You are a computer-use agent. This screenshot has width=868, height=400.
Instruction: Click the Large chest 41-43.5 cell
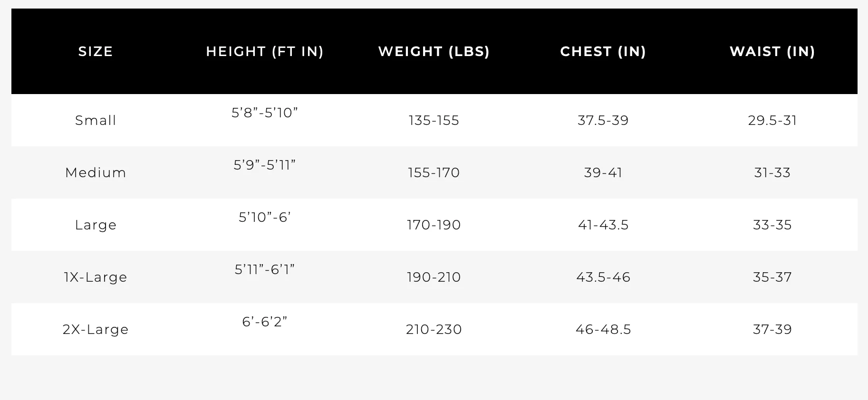click(603, 225)
